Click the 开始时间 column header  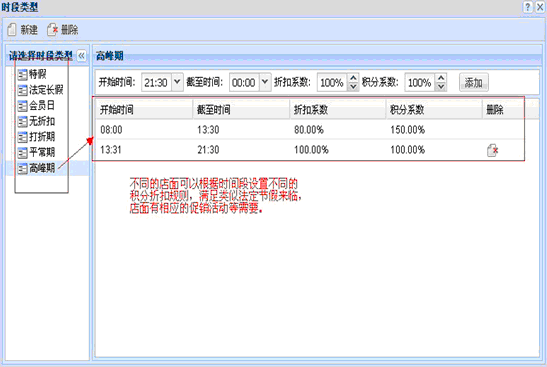[x=144, y=110]
